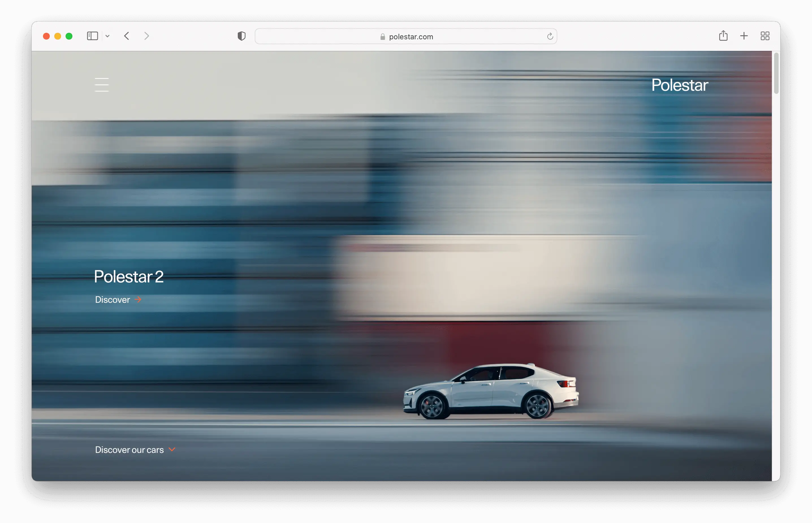Click the page vertical scrollbar thumb
Viewport: 812px width, 523px height.
pos(776,73)
